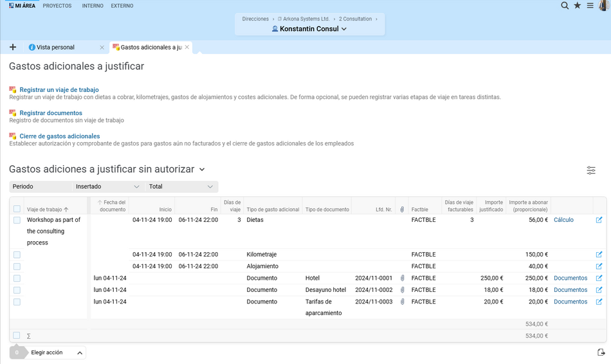Check the Tarifas de aparcamiento row checkbox

pyautogui.click(x=17, y=302)
